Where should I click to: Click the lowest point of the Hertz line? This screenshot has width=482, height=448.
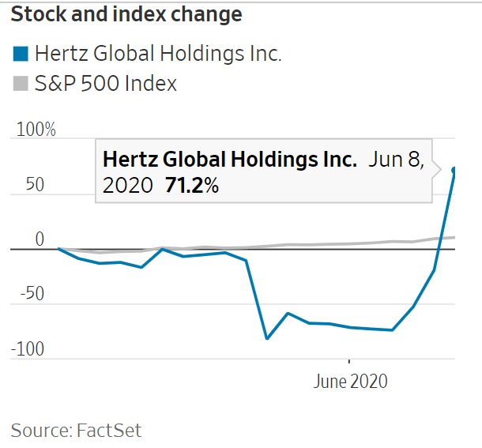pos(267,338)
